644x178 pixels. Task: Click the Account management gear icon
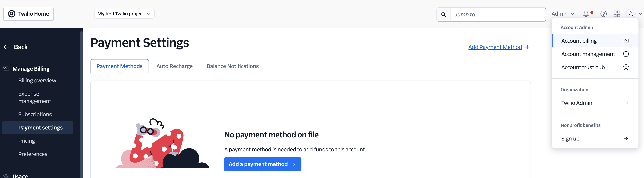point(626,54)
